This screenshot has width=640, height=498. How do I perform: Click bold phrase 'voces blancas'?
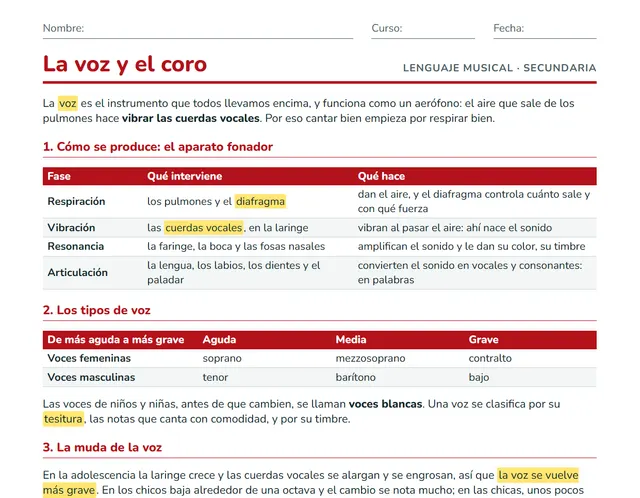[385, 404]
